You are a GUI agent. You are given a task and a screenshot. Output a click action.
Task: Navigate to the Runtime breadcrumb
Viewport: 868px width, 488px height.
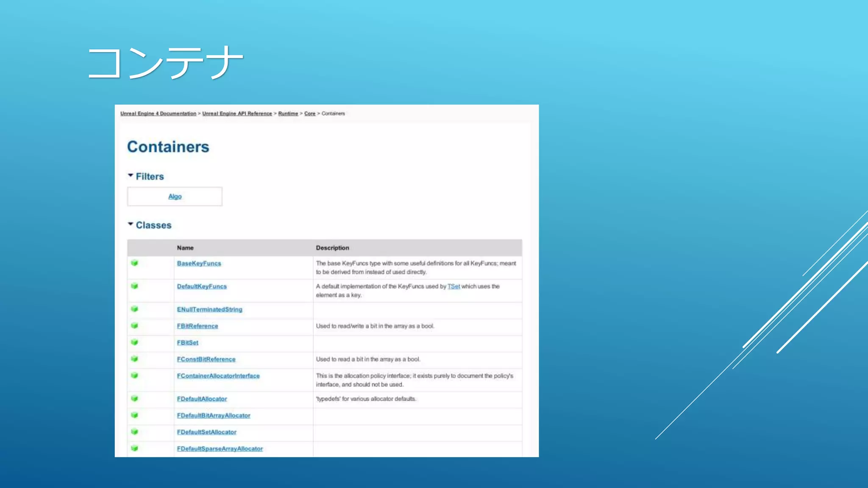288,114
